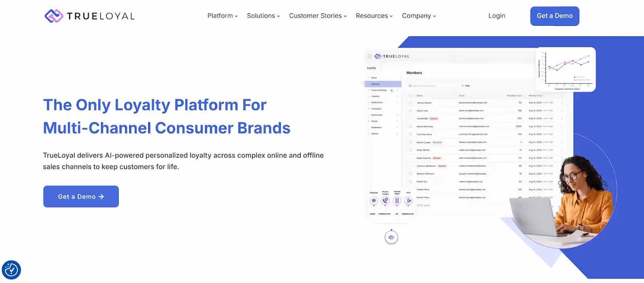Expand the Resources dropdown
644x283 pixels.
[374, 16]
